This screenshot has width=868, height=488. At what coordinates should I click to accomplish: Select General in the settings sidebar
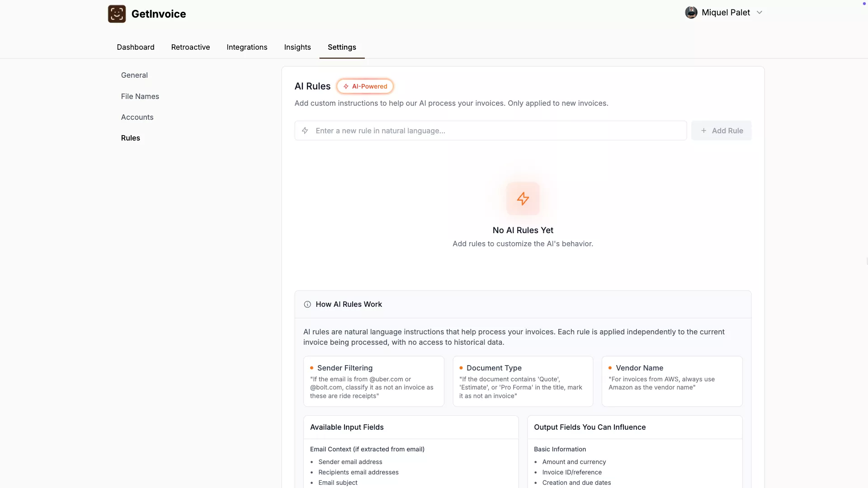tap(134, 75)
